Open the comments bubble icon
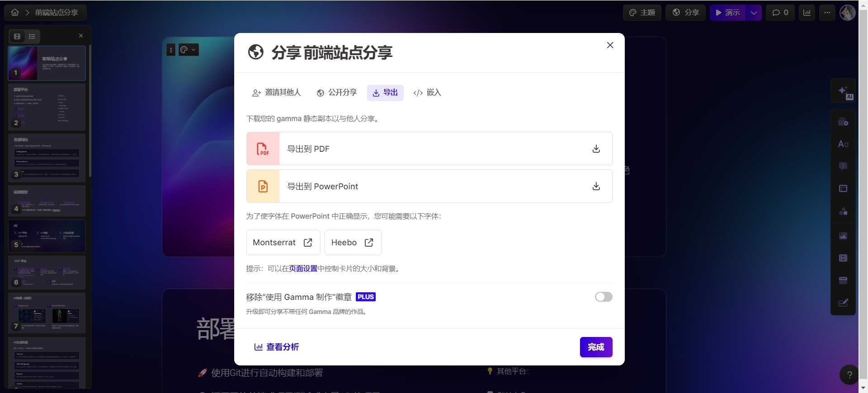 click(780, 13)
